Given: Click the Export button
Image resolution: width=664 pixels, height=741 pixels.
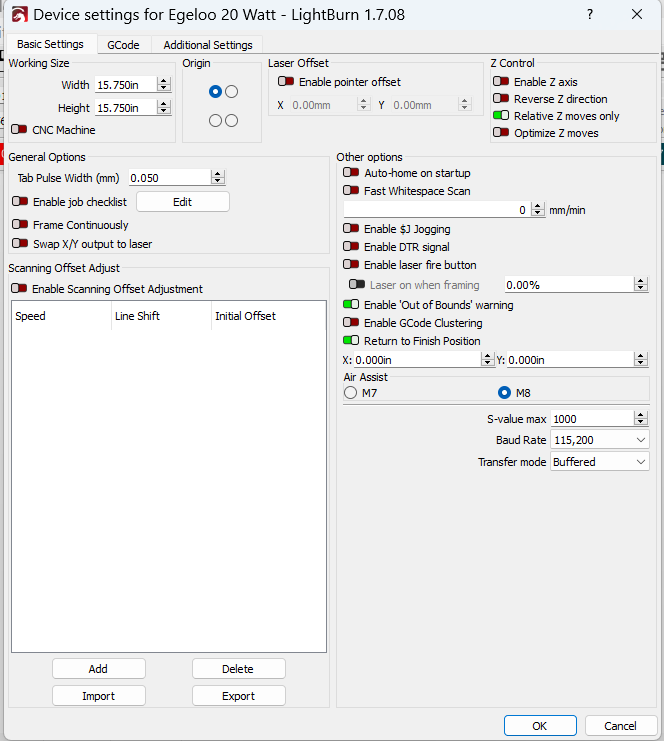Looking at the screenshot, I should [x=239, y=696].
